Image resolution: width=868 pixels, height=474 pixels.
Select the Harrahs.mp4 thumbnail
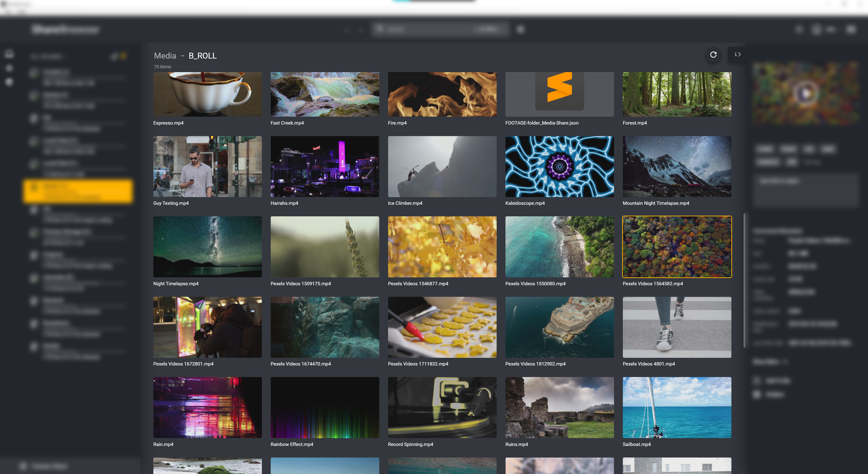pyautogui.click(x=325, y=166)
